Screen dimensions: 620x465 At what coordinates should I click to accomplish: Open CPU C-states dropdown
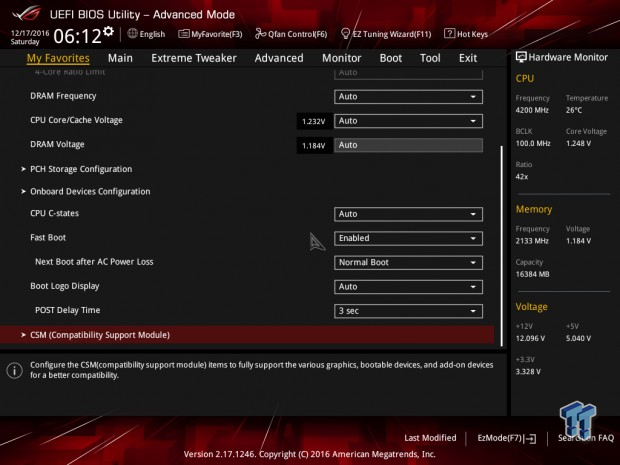click(x=408, y=214)
